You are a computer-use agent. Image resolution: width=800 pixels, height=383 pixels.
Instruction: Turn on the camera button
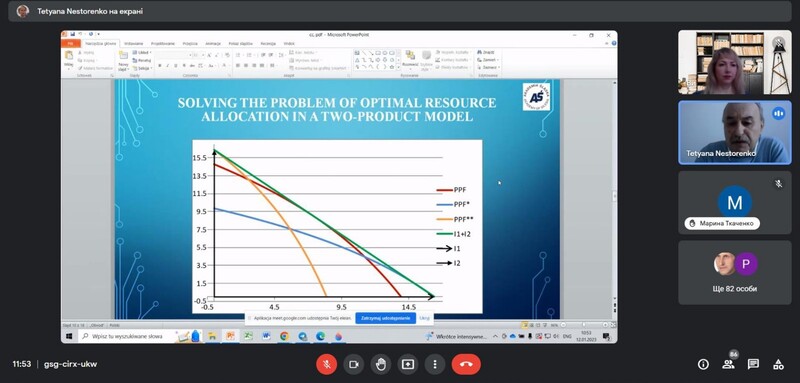click(x=354, y=364)
